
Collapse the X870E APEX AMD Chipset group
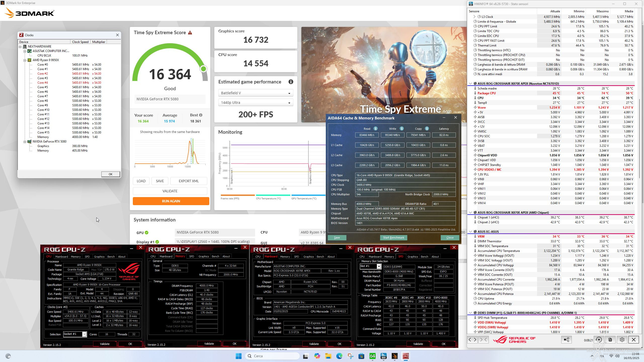click(x=470, y=213)
